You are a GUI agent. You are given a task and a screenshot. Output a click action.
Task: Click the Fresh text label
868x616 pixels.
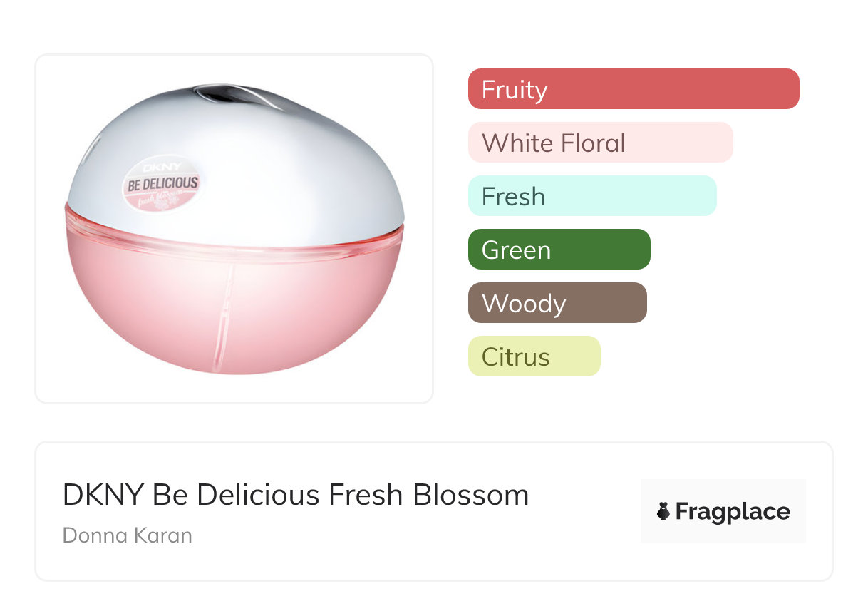513,197
